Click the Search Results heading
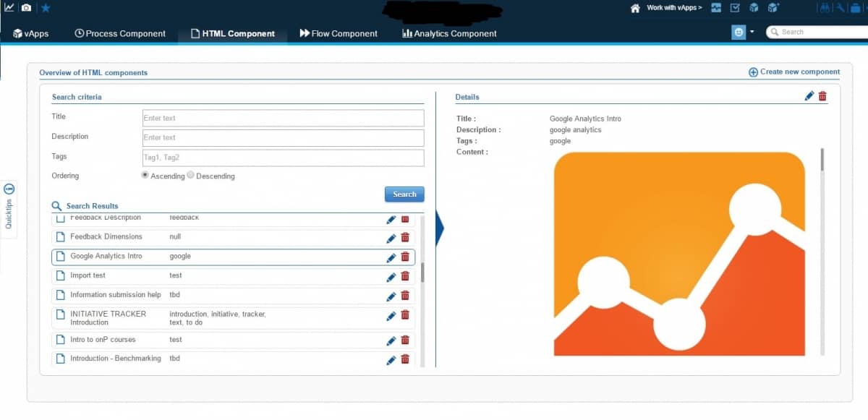This screenshot has height=420, width=868. tap(92, 206)
